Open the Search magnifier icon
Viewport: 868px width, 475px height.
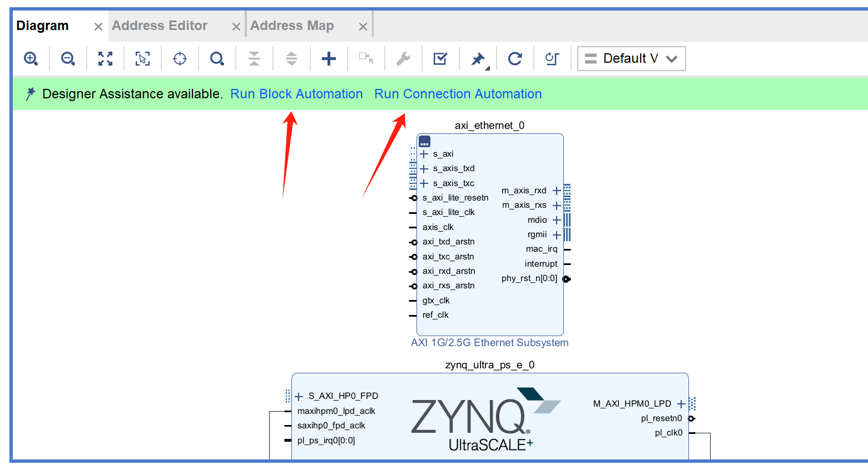click(217, 58)
